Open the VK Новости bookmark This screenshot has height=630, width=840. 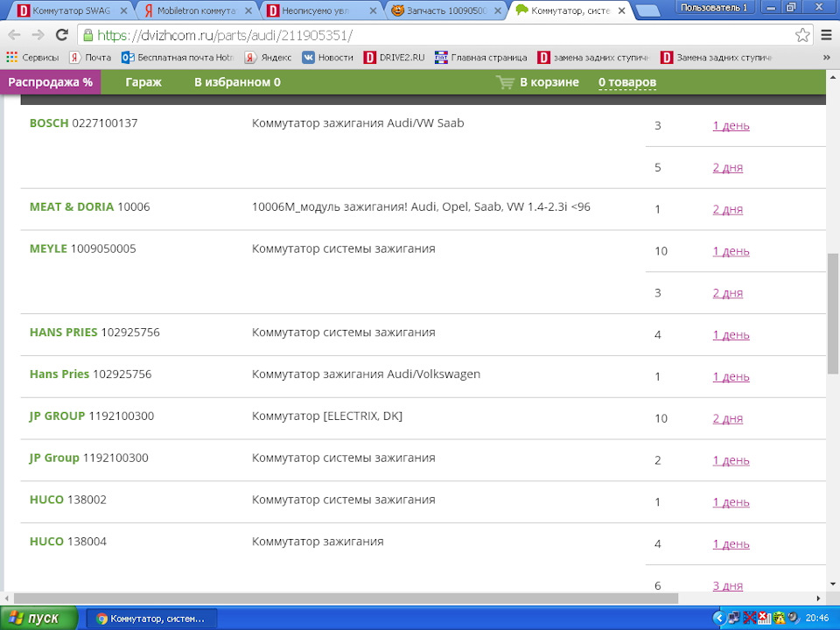click(x=328, y=58)
